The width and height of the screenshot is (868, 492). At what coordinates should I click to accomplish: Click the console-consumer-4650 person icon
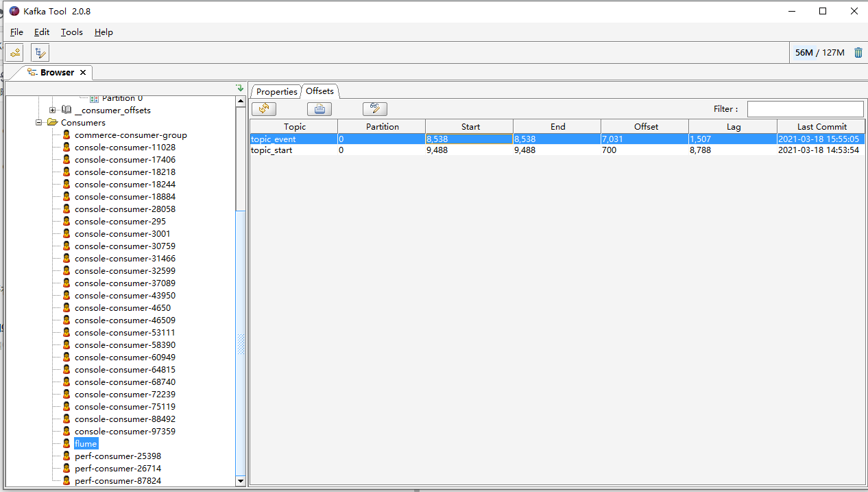coord(67,308)
